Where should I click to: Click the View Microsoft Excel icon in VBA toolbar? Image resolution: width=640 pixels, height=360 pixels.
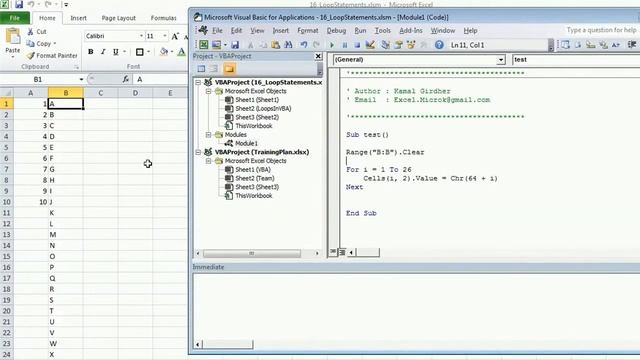(x=203, y=45)
